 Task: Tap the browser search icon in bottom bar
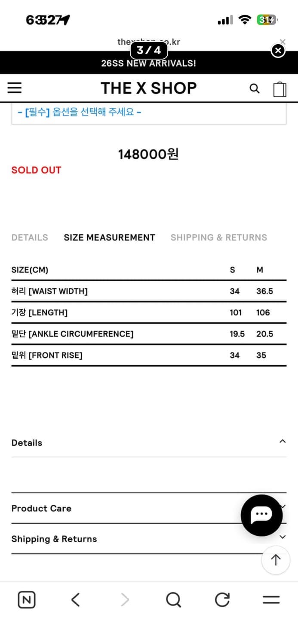(173, 600)
